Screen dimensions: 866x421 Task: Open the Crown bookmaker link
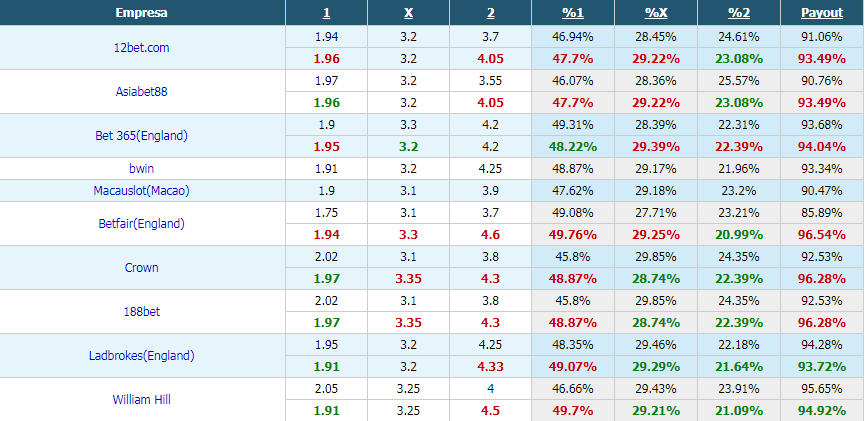click(x=141, y=267)
